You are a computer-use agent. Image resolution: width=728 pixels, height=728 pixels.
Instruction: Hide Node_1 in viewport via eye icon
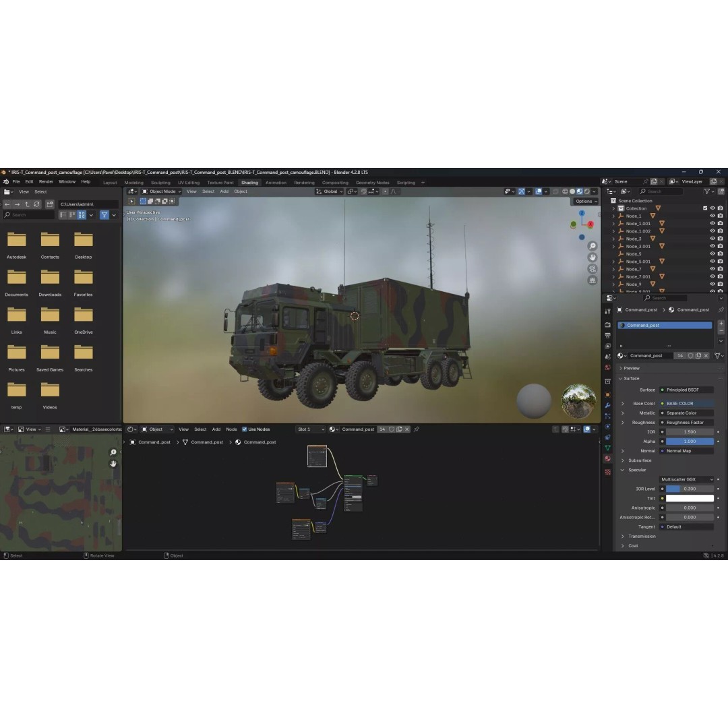tap(712, 216)
